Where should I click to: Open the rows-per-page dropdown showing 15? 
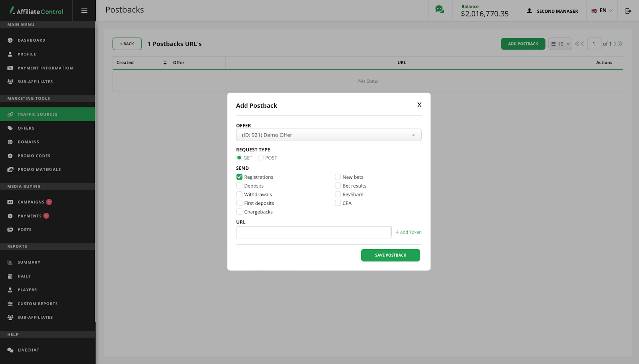tap(560, 44)
